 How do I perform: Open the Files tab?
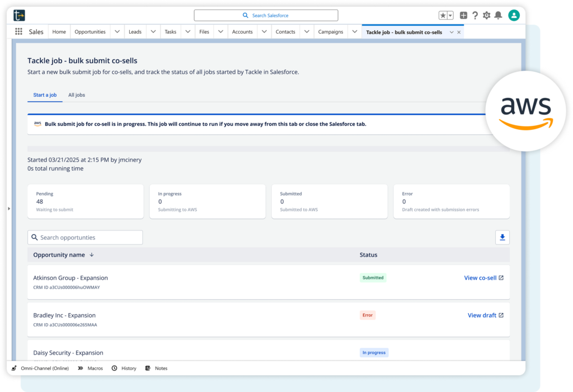(x=204, y=32)
